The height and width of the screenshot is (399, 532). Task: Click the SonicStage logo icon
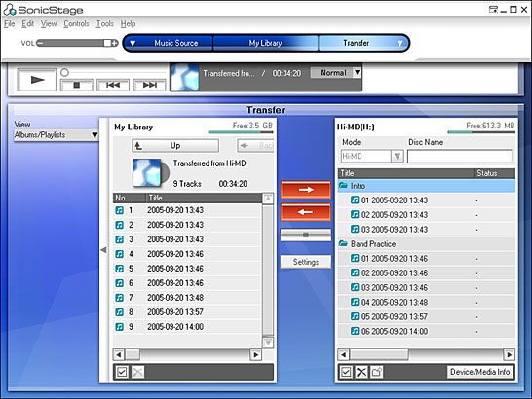point(10,10)
